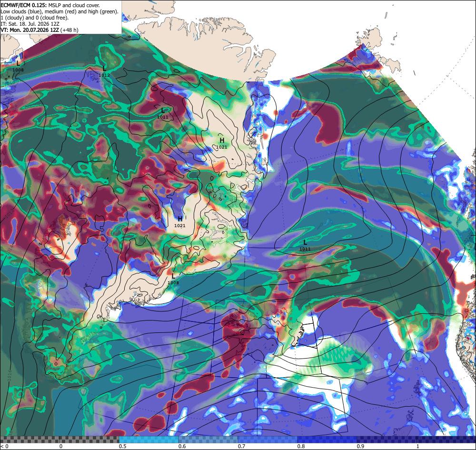Pick the color bar swatch between 0.7 and 0.8
Viewport: 476px width, 450px height.
pyautogui.click(x=268, y=440)
